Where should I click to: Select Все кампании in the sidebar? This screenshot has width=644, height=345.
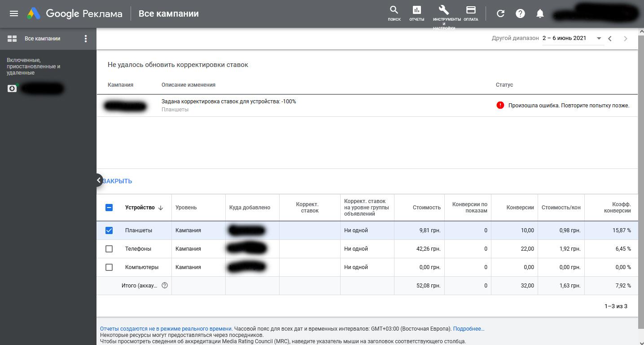click(x=43, y=39)
